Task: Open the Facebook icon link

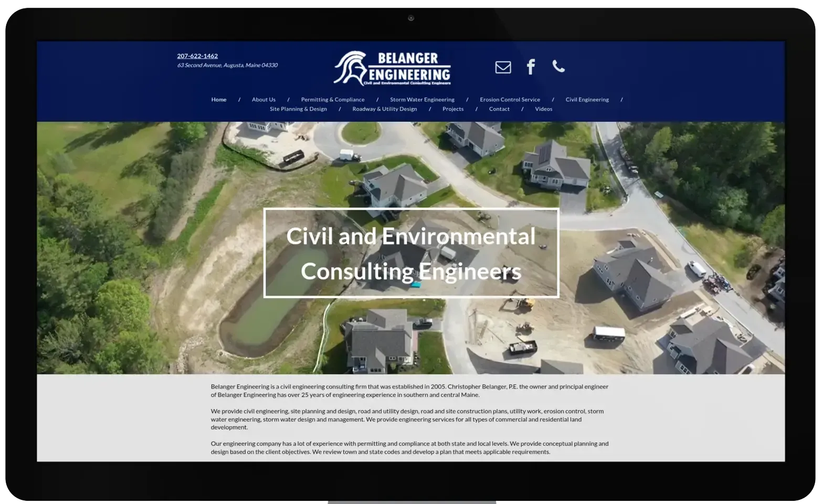Action: [531, 67]
